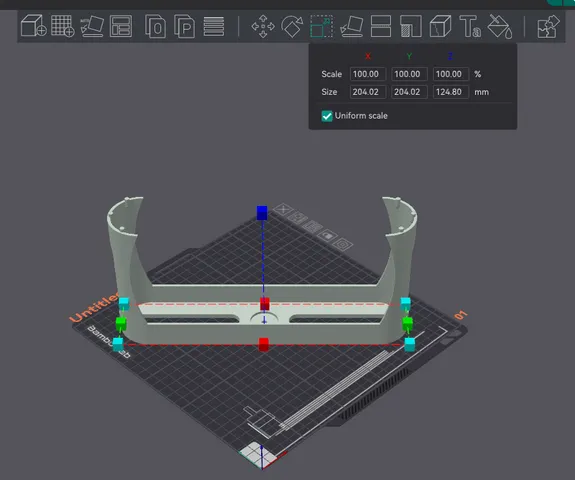Click the blue Z-axis scale handle
This screenshot has width=575, height=480.
point(262,213)
